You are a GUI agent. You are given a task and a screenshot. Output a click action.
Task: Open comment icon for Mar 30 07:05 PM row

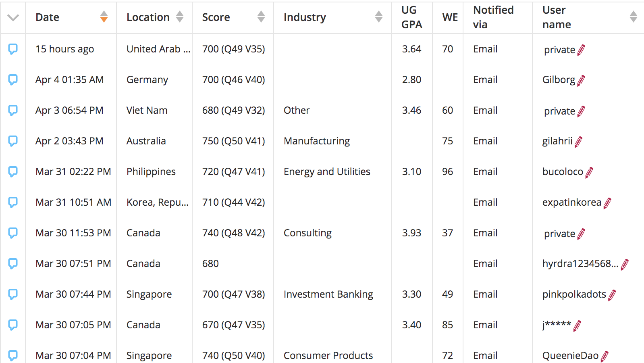tap(13, 325)
